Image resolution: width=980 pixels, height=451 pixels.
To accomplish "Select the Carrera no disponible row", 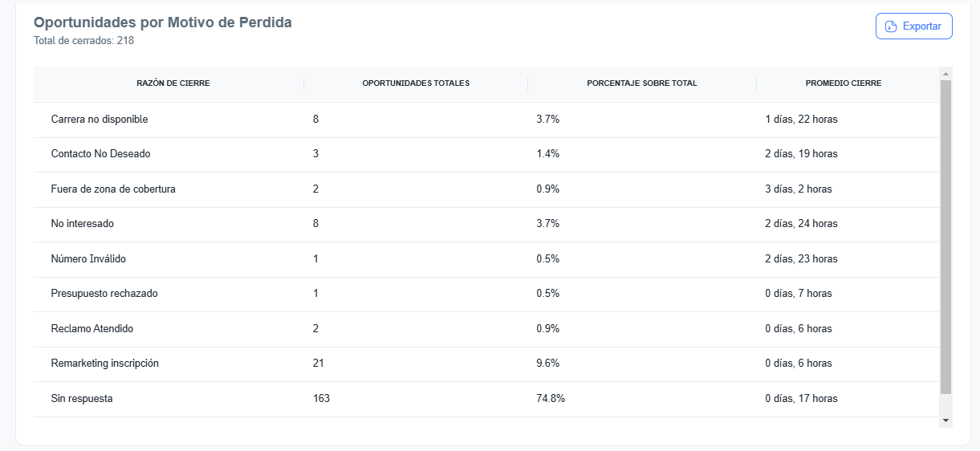I will [x=100, y=120].
